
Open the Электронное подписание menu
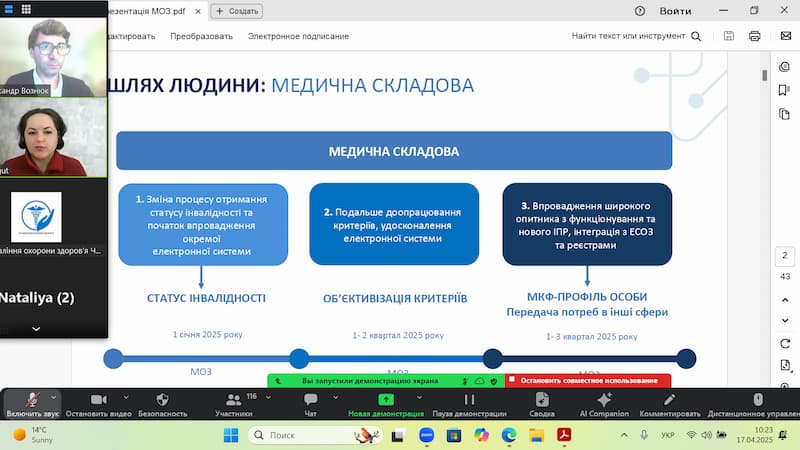[298, 36]
